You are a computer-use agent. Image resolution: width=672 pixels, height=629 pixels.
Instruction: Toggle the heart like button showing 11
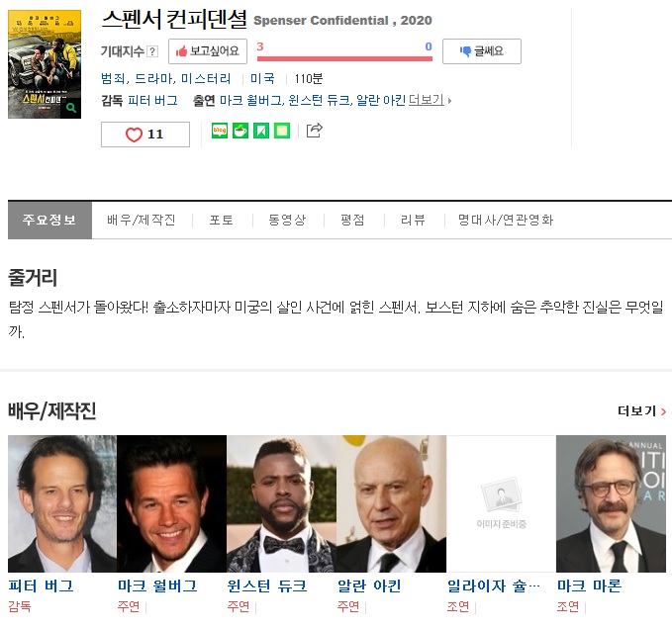(x=145, y=135)
